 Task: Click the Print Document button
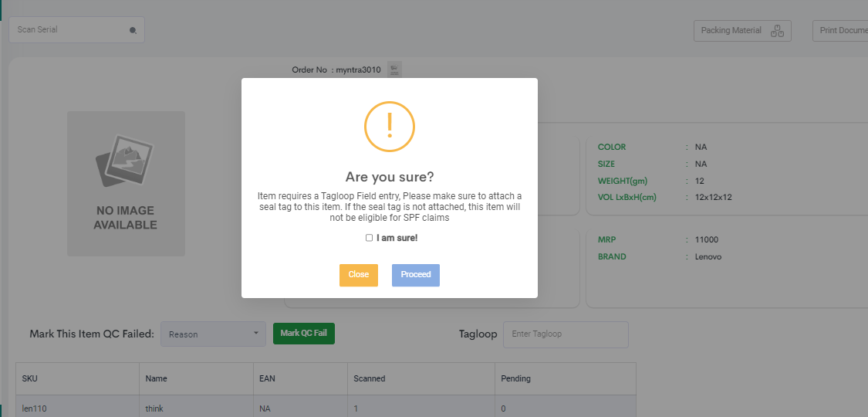tap(840, 31)
